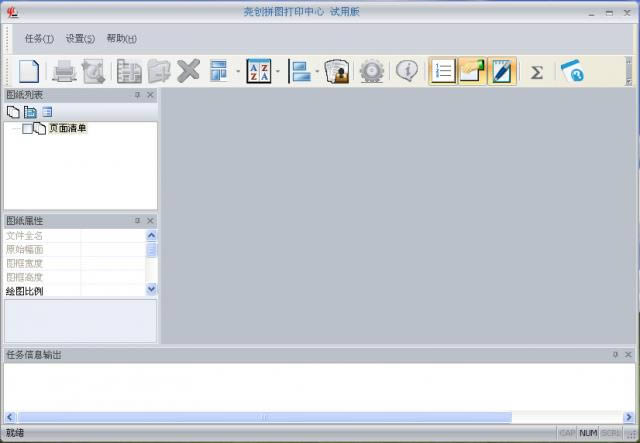Open dropdown arrow next to blue arrange icon
The height and width of the screenshot is (443, 640).
317,72
